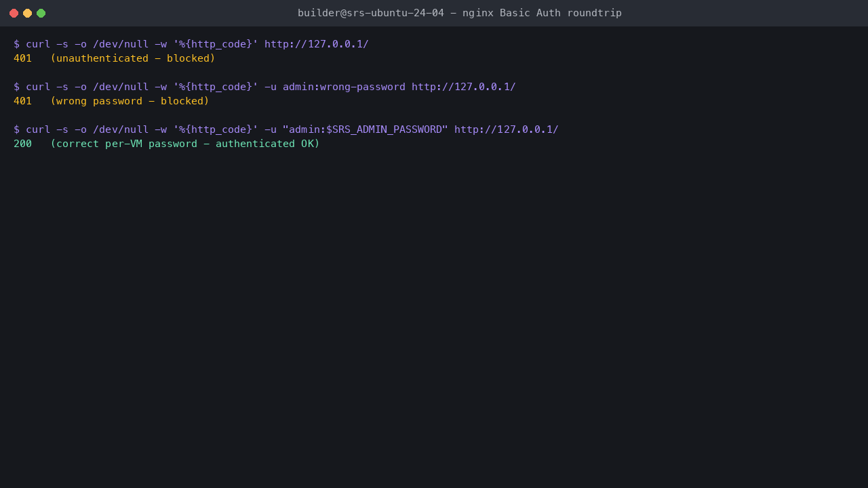This screenshot has height=488, width=868.
Task: Click the window title 'nginx Basic Auth roundtrip'
Action: click(460, 13)
